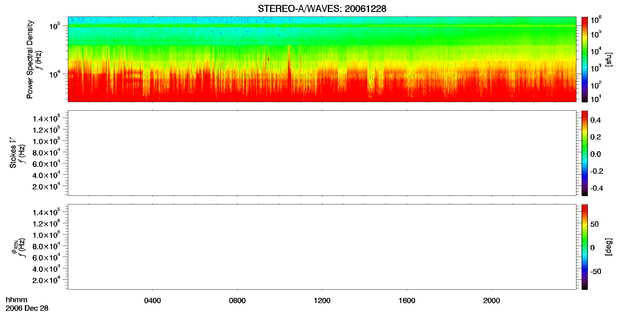Click the phi RTN degree color bar

584,247
